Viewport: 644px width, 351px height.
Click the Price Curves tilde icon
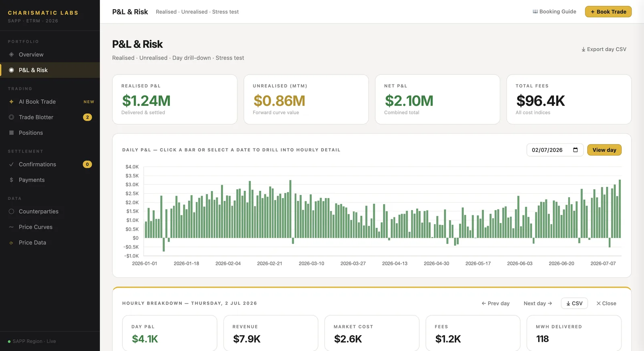[x=11, y=227]
